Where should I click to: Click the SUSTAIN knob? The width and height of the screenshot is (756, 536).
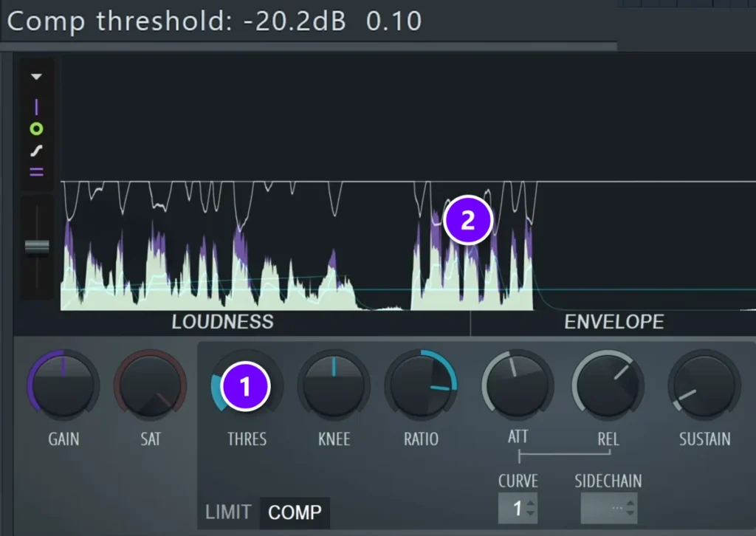click(x=704, y=384)
